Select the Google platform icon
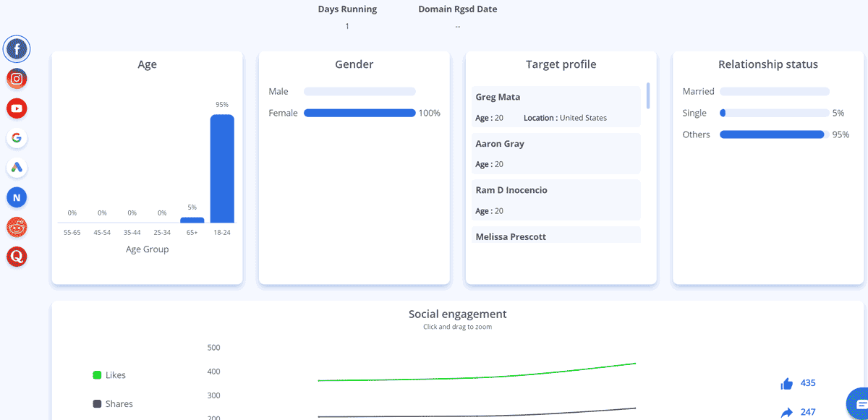 (17, 138)
